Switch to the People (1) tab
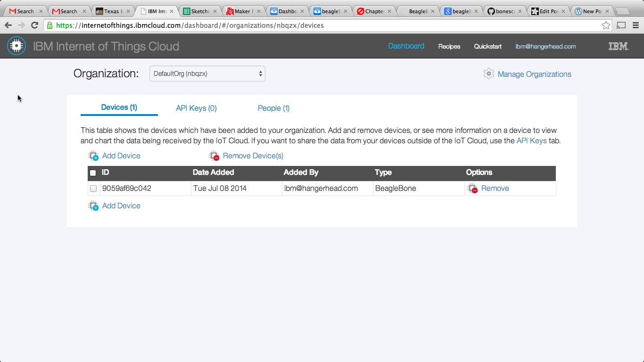 (273, 108)
